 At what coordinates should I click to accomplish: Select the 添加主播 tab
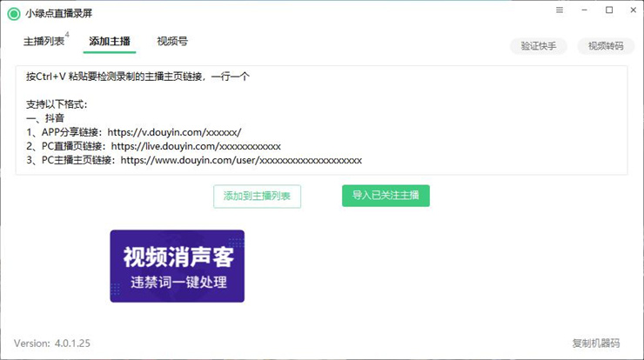pyautogui.click(x=110, y=42)
